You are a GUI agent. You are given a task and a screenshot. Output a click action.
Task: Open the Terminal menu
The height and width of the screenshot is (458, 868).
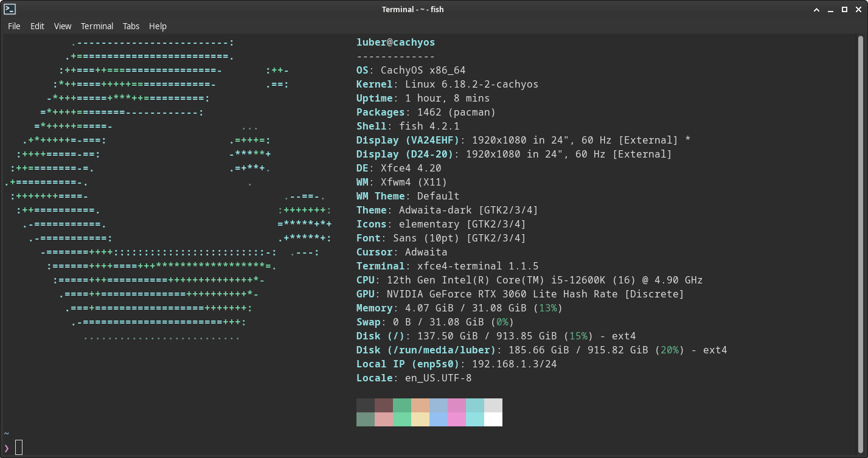pos(97,26)
